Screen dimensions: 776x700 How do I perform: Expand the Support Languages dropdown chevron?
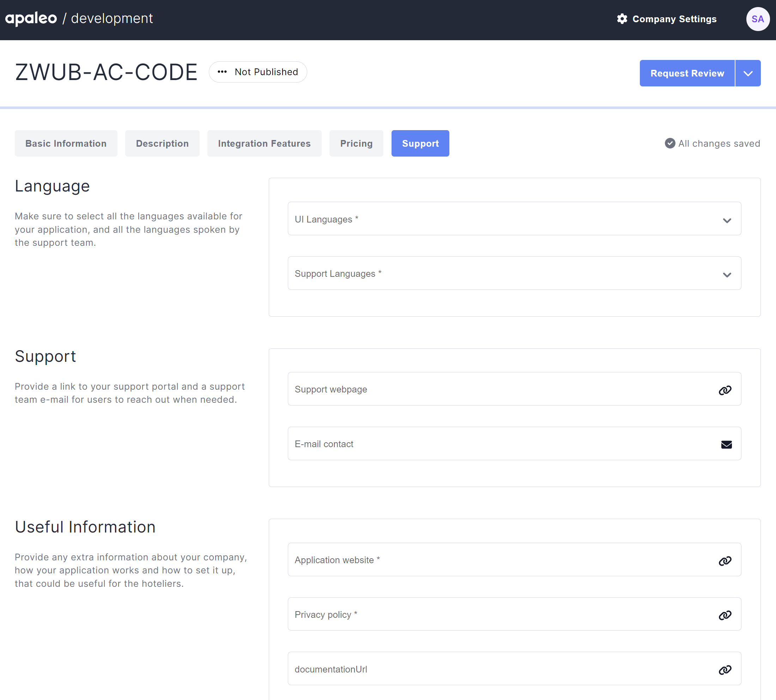pyautogui.click(x=726, y=275)
